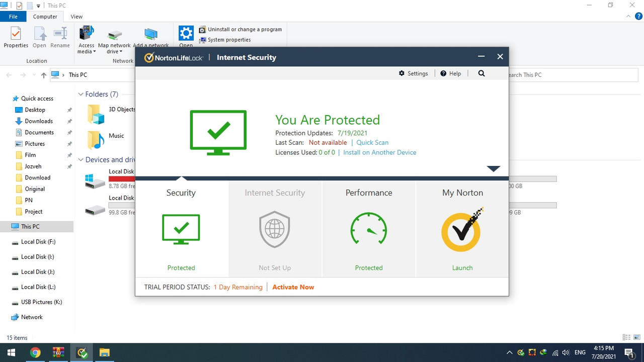Click Norton icon on the taskbar

coord(83,352)
